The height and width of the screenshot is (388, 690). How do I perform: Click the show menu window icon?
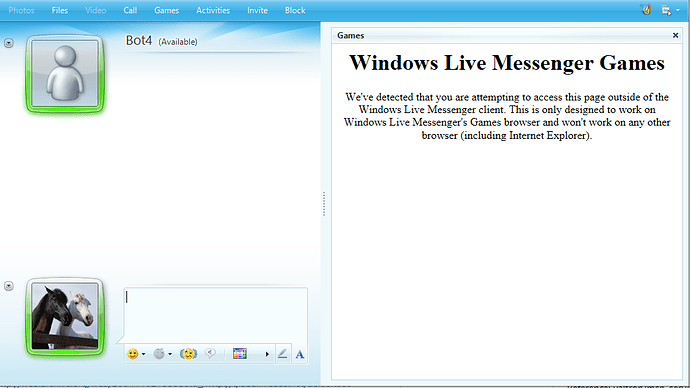[x=666, y=10]
